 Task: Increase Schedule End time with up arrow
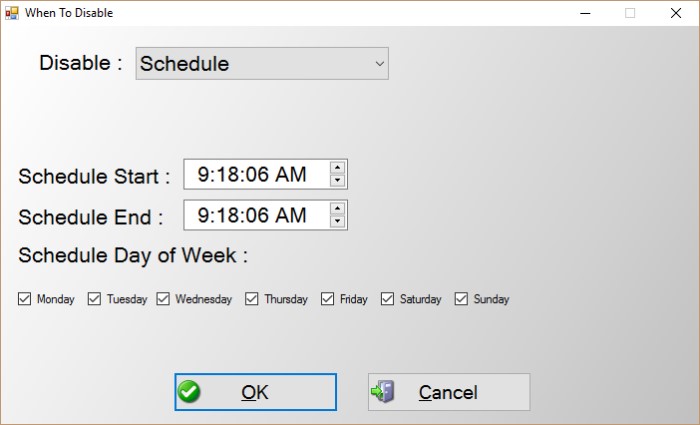[338, 208]
